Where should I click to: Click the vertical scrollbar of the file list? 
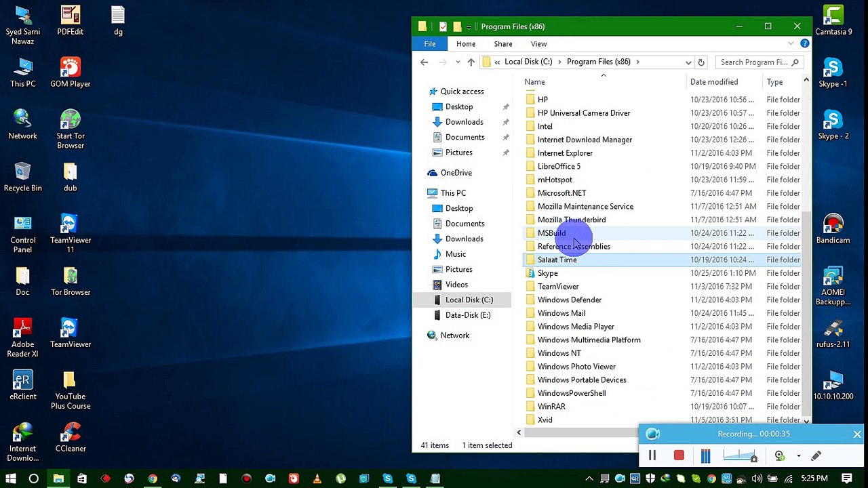pos(806,313)
